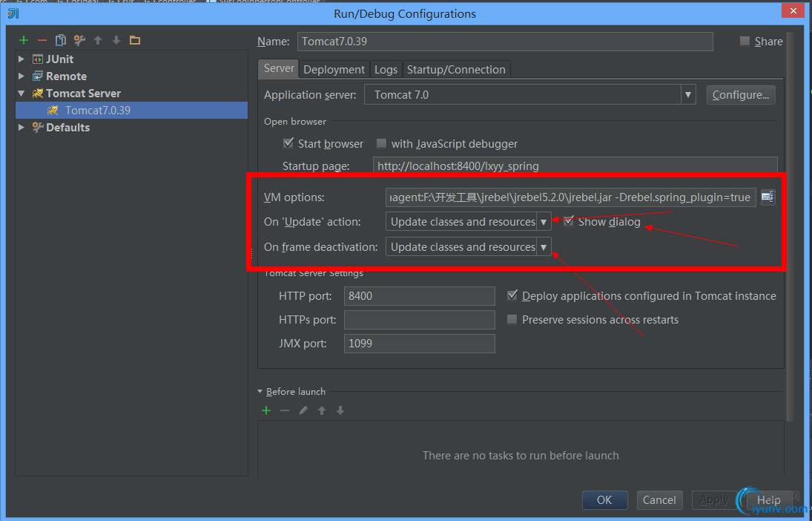This screenshot has width=812, height=521.
Task: Create new folder icon in left toolbar
Action: pos(135,40)
